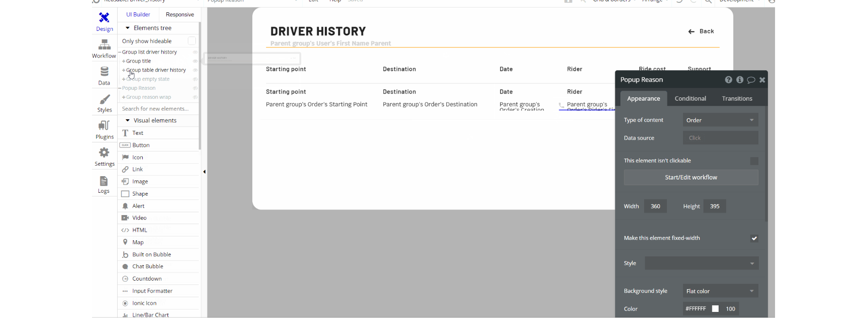
Task: Uncheck Make this element fixed-width
Action: coord(754,238)
